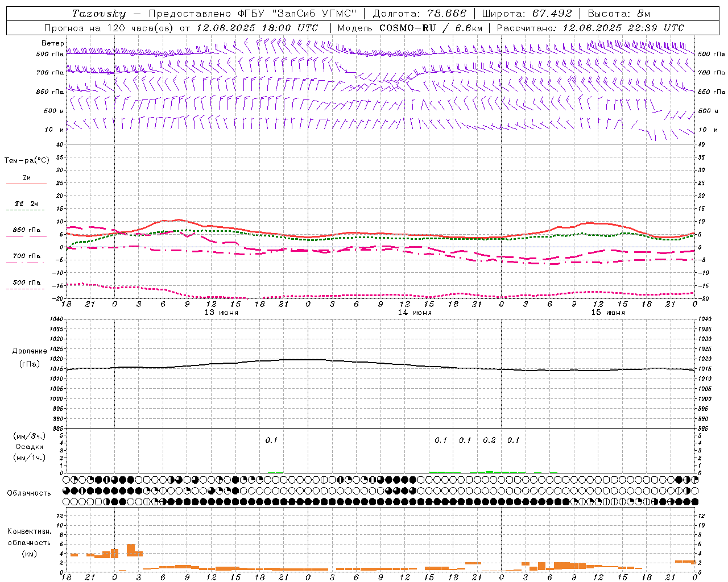
Task: Click the "Модель COSMO-RU / 6.6км" text
Action: coord(410,28)
